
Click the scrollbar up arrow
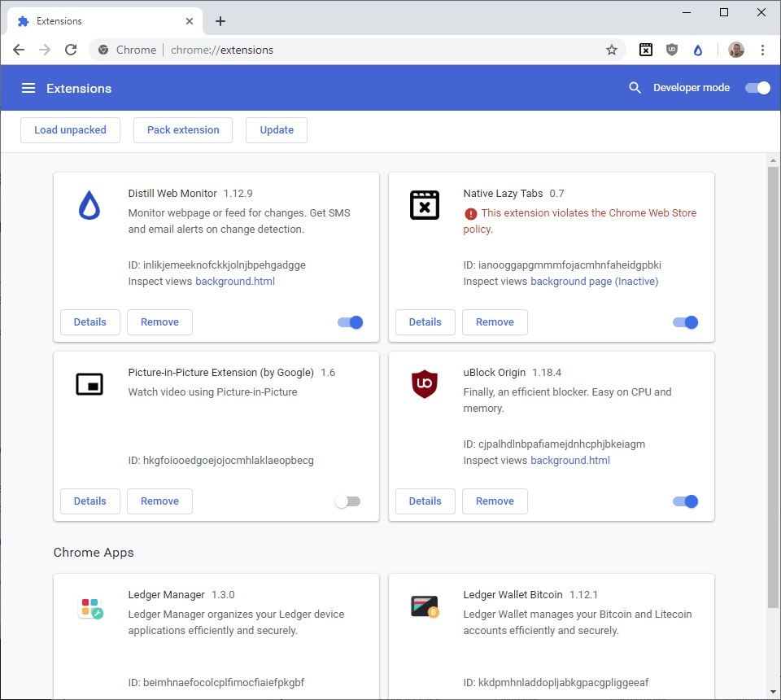773,160
